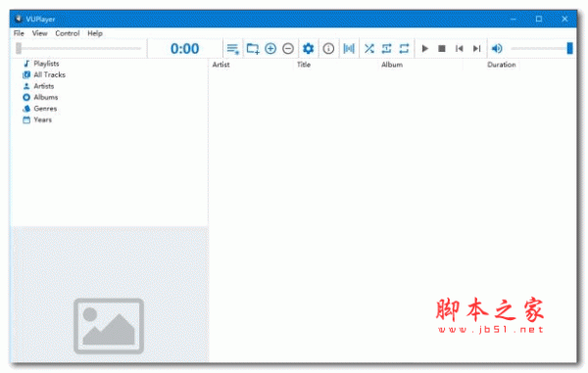Viewport: 588px width, 373px height.
Task: Open the Control menu
Action: click(68, 33)
